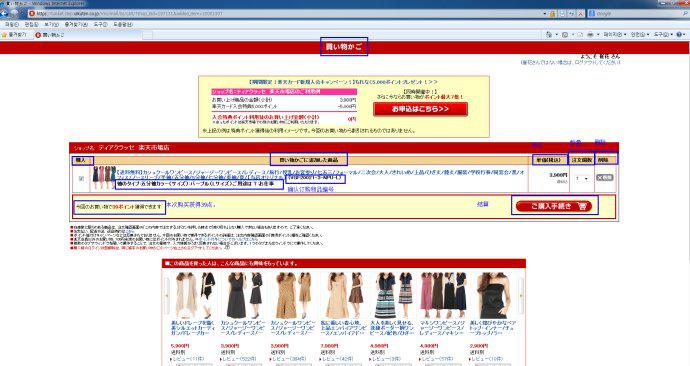Click the security lock icon in address bar
This screenshot has width=690, height=366.
553,14
